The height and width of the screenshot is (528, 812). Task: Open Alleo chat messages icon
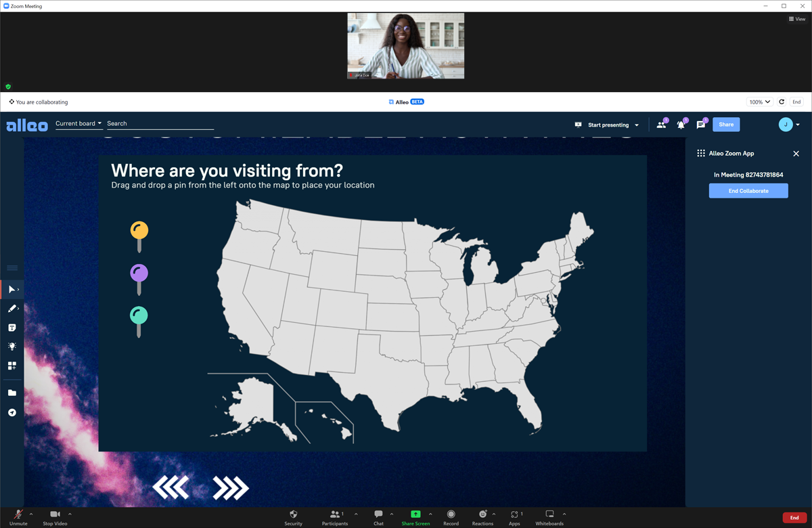tap(701, 125)
